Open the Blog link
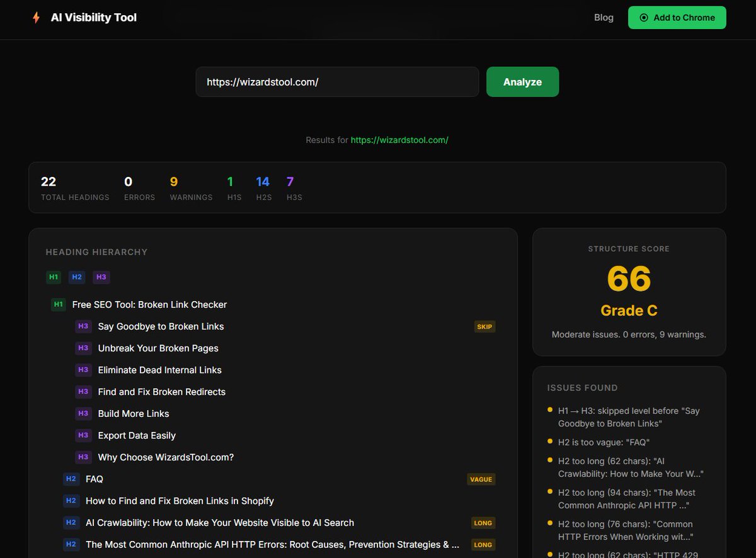The width and height of the screenshot is (756, 558). (x=604, y=18)
